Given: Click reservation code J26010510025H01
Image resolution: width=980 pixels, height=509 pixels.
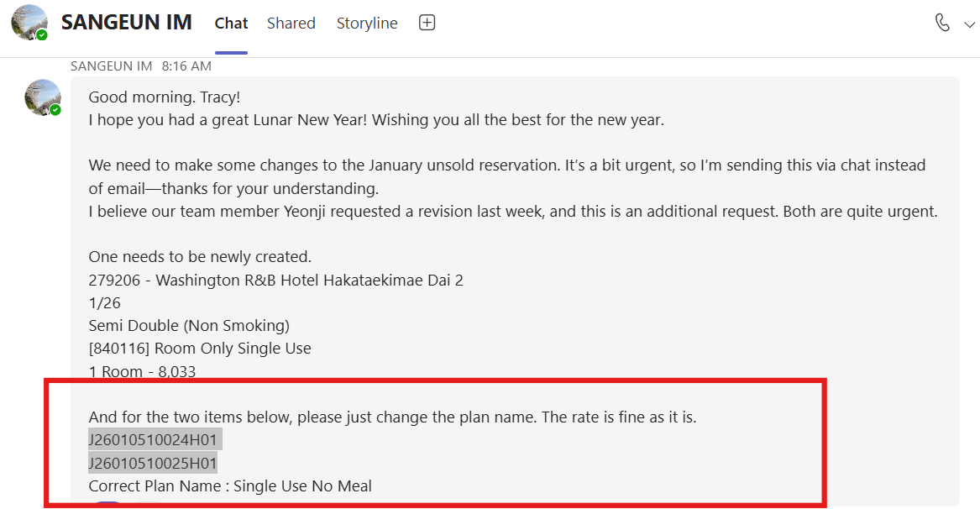Looking at the screenshot, I should point(154,463).
